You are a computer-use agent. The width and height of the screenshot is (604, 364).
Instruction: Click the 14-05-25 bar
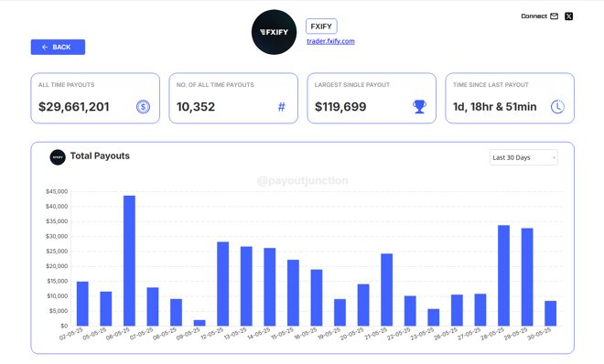pyautogui.click(x=270, y=287)
